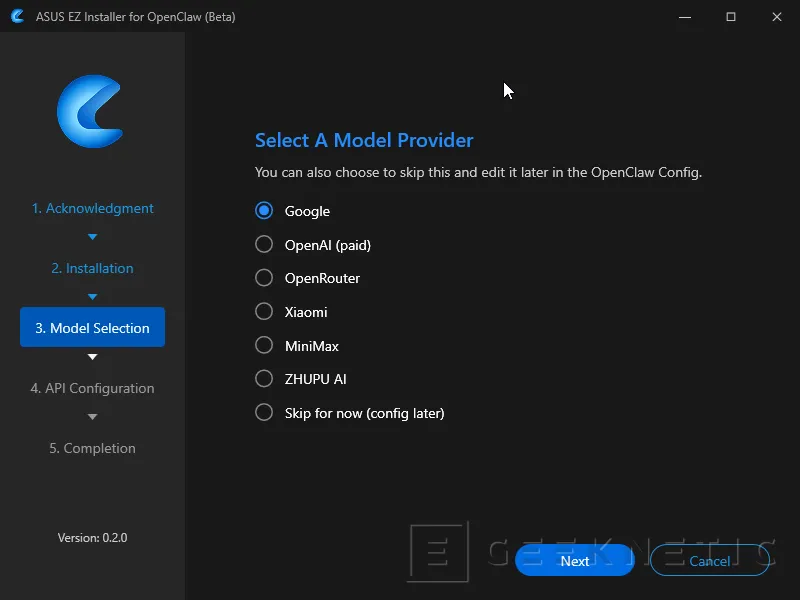Minimize the installer window

click(684, 17)
